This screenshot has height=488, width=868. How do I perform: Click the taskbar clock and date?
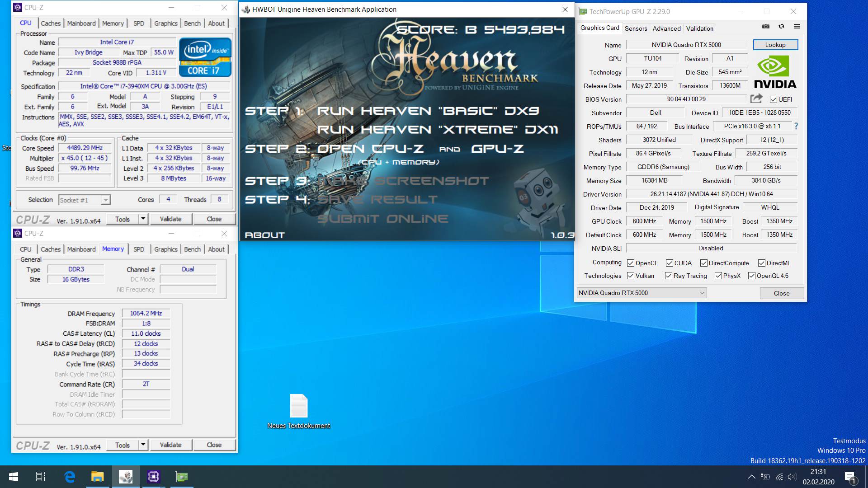(x=818, y=477)
